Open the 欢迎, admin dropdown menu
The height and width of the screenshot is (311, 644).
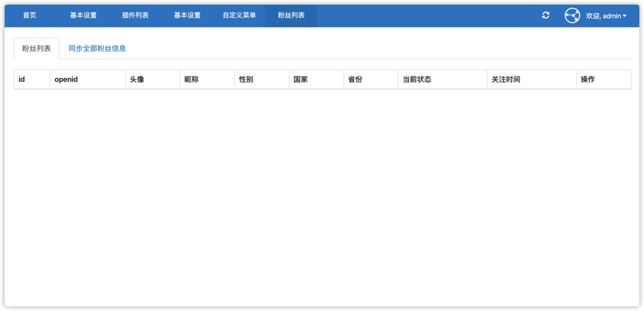coord(606,16)
